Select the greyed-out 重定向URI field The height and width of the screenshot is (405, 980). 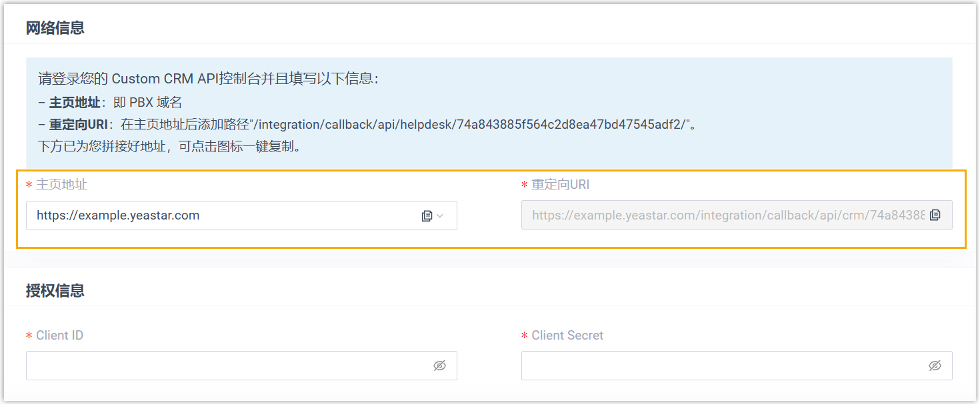pos(727,216)
